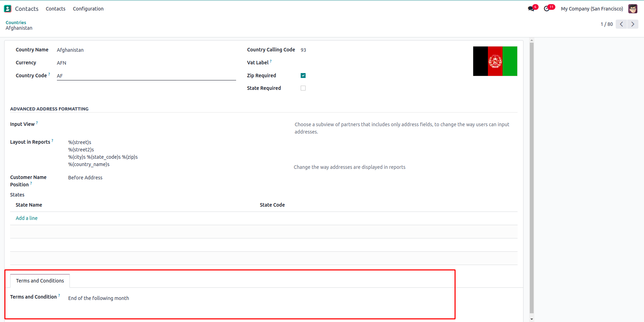Open Customer Name Position dropdown

pos(178,178)
